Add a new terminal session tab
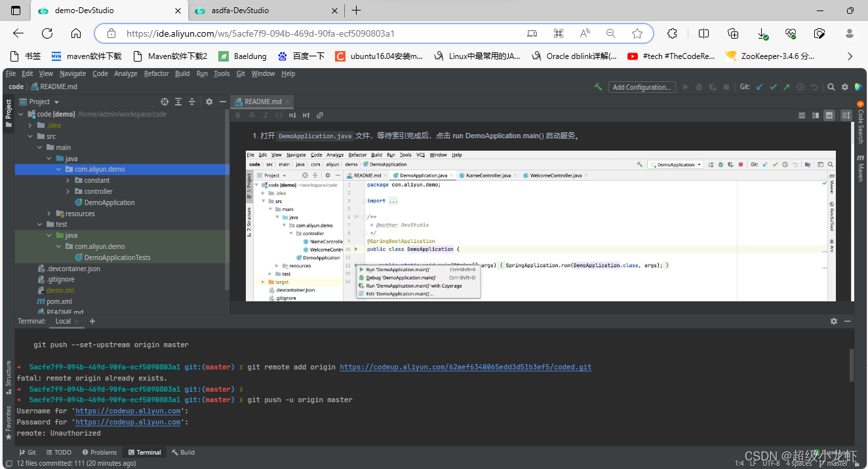This screenshot has width=868, height=469. click(x=92, y=321)
